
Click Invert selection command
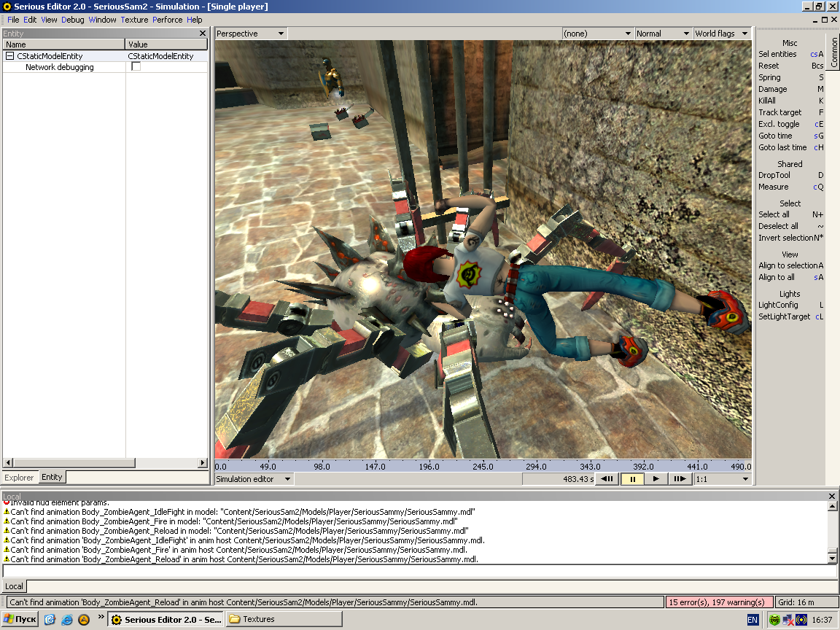(790, 238)
